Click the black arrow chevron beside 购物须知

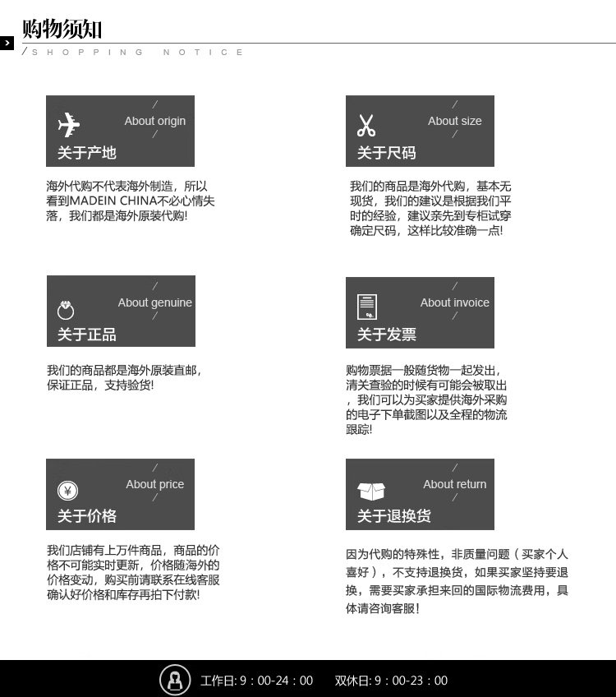pyautogui.click(x=7, y=43)
